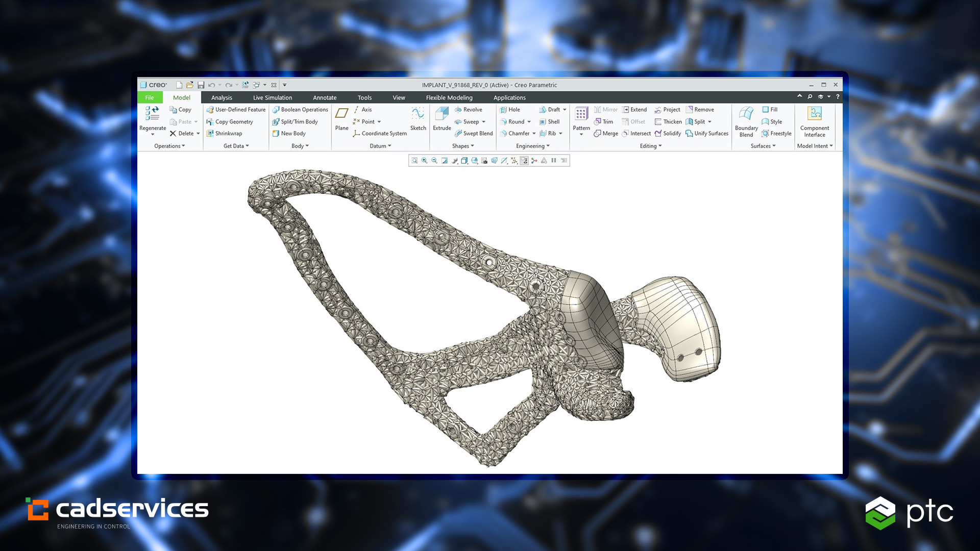Open the File menu
The height and width of the screenshot is (551, 980).
pyautogui.click(x=150, y=97)
